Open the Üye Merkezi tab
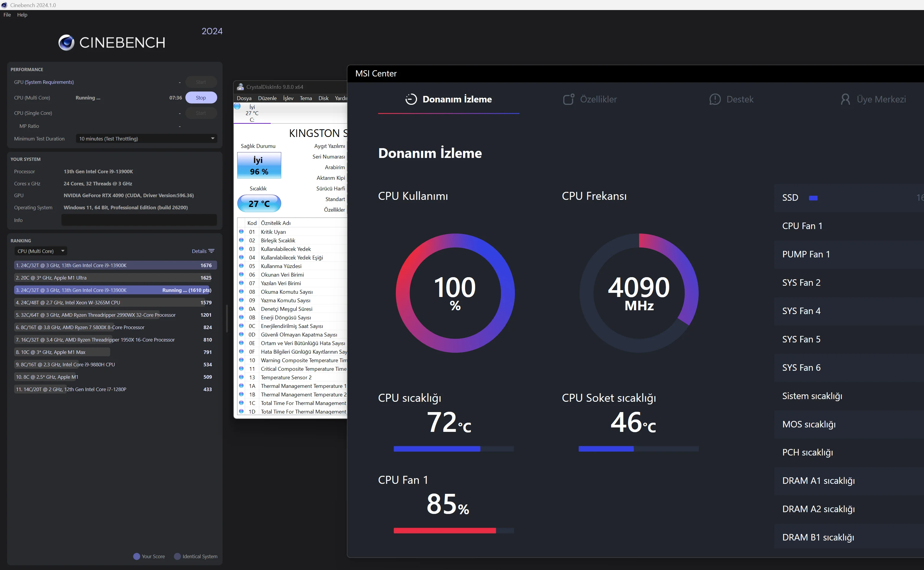Screen dimensions: 924x570 873,99
